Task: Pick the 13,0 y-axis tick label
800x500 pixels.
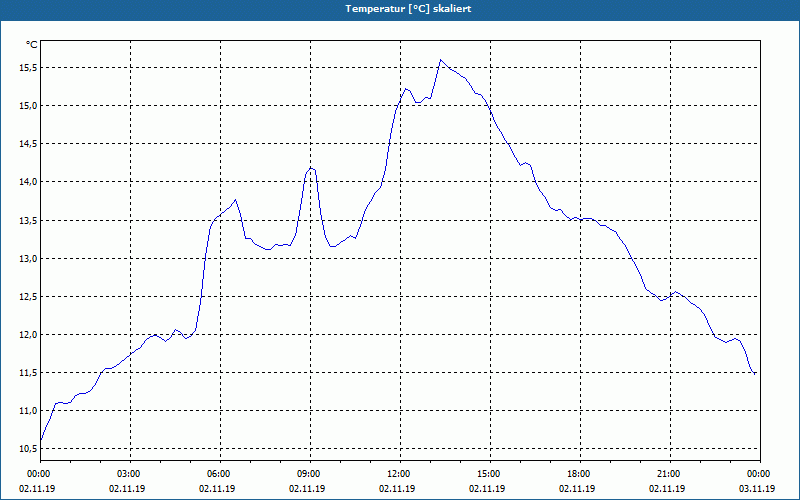Action: tap(26, 258)
